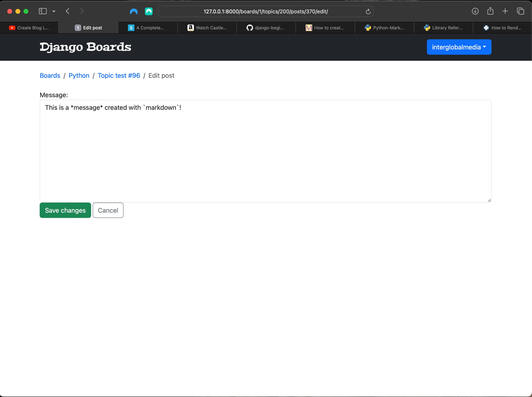Click the green fullscreen window button
Screen dimensions: 532x397
[x=26, y=11]
